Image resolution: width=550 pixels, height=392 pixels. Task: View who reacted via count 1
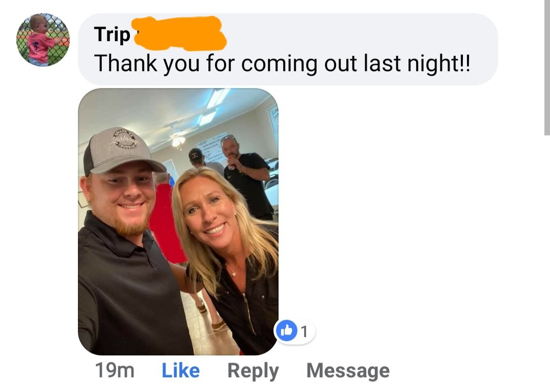point(305,331)
